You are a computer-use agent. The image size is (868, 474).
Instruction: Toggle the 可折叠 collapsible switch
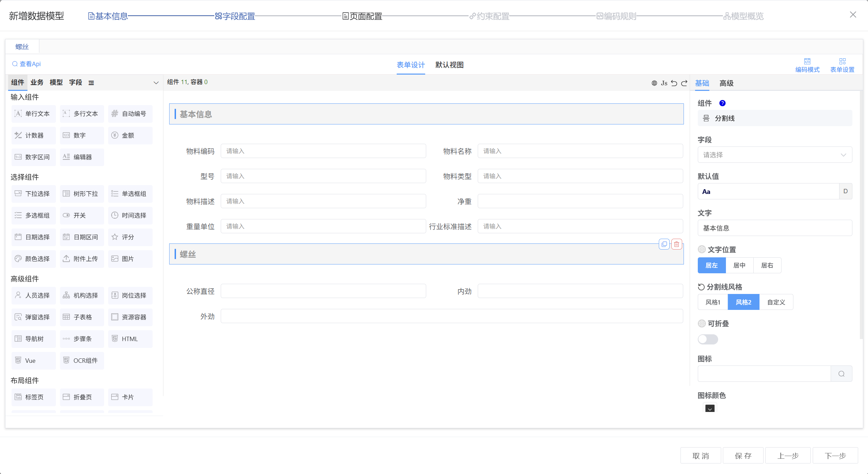pyautogui.click(x=708, y=339)
